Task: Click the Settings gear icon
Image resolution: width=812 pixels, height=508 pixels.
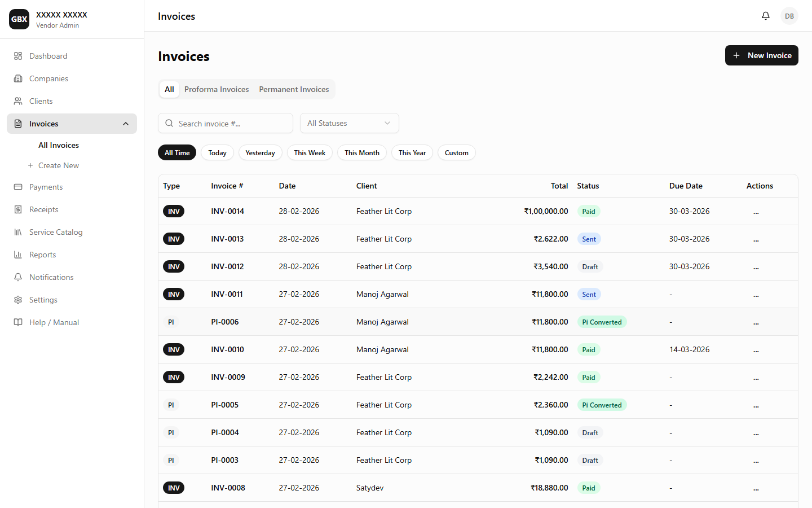Action: [18, 300]
